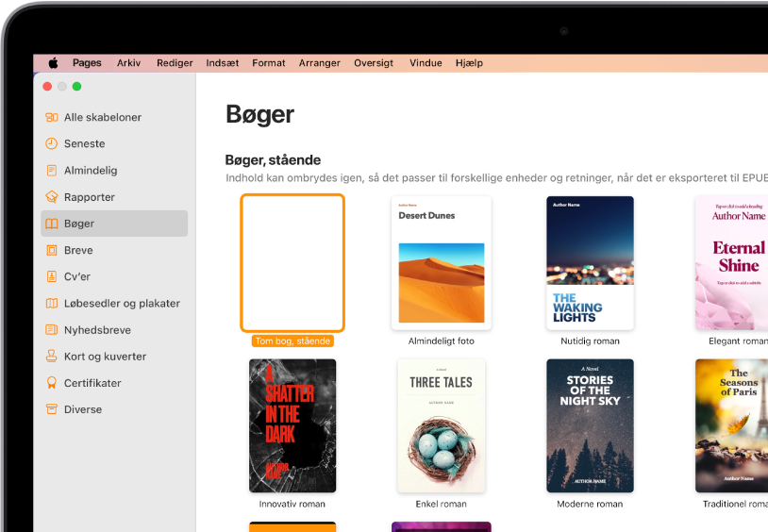Viewport: 768px width, 532px height.
Task: Select the Certifikater category label
Action: (x=92, y=383)
